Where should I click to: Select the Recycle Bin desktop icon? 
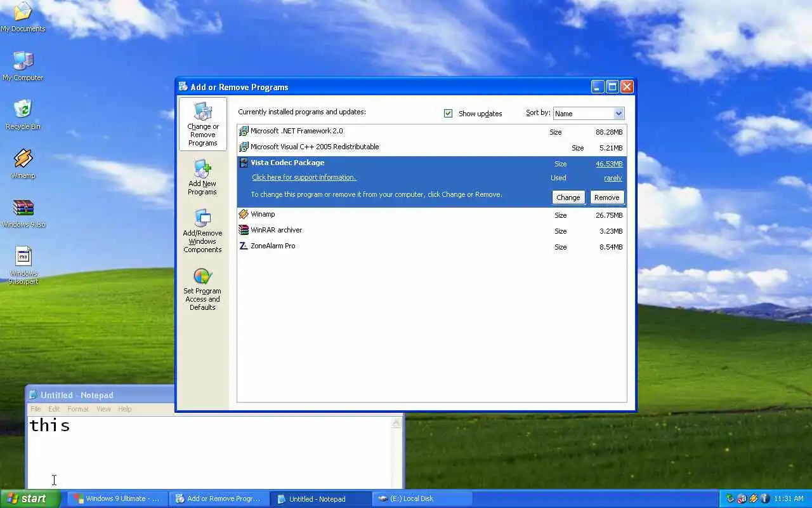[x=23, y=115]
